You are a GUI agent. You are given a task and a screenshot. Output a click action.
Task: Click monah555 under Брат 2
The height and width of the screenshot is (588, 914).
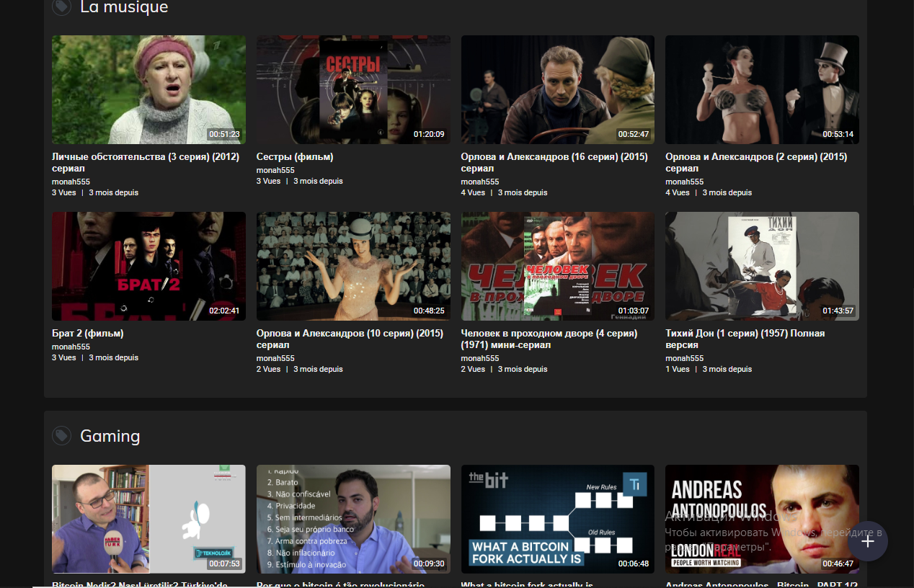coord(71,347)
